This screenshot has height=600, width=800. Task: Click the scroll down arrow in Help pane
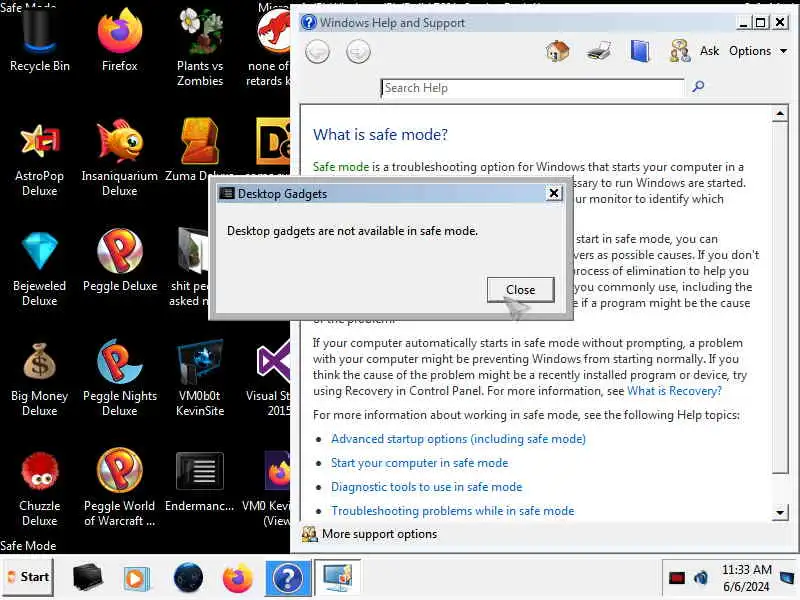coord(780,512)
